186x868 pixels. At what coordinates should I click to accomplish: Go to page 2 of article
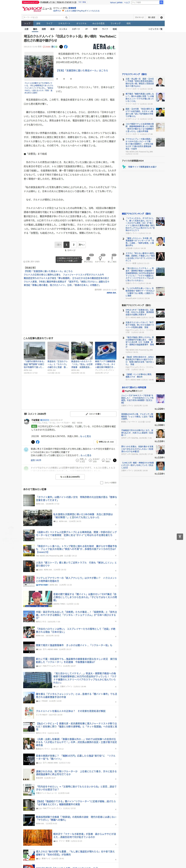click(74, 245)
